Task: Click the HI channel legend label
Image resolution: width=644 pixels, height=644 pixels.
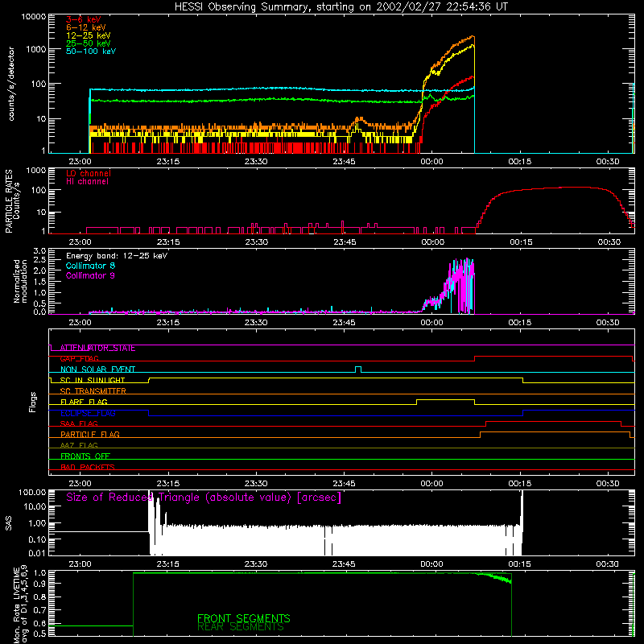Action: click(88, 182)
